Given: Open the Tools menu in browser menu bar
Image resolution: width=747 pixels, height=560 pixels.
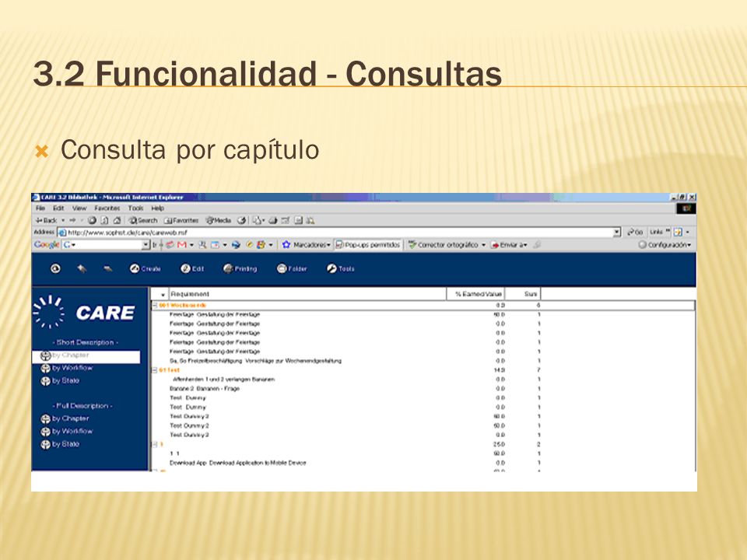Looking at the screenshot, I should pos(135,208).
